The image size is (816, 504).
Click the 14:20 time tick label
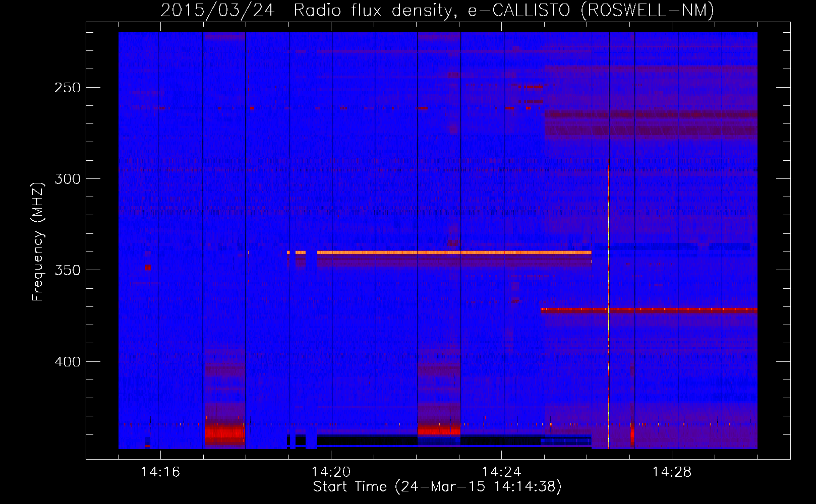[x=331, y=472]
